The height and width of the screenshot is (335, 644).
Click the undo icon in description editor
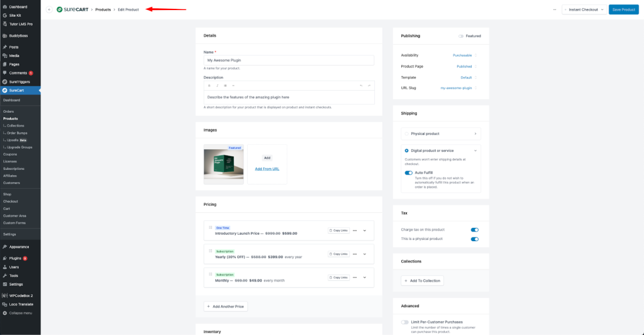361,85
